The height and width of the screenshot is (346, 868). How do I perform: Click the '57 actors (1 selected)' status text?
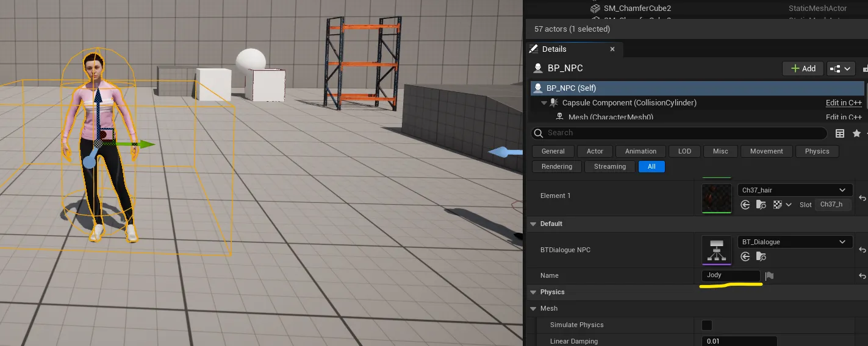coord(572,29)
